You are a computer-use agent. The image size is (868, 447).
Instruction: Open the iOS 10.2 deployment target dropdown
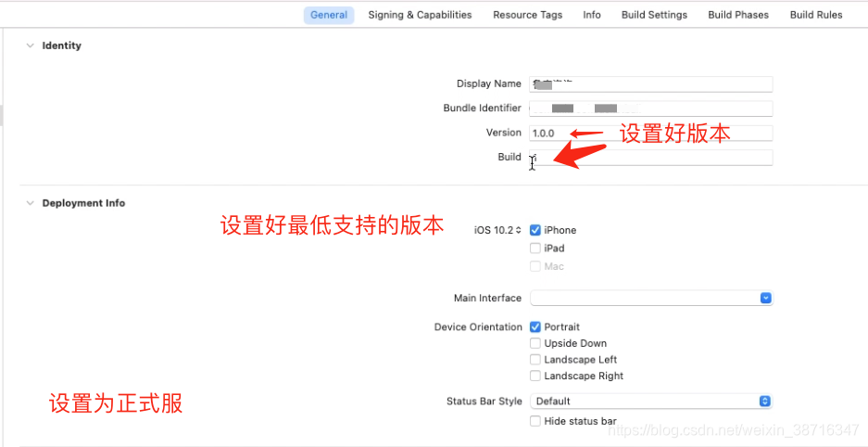click(x=497, y=230)
